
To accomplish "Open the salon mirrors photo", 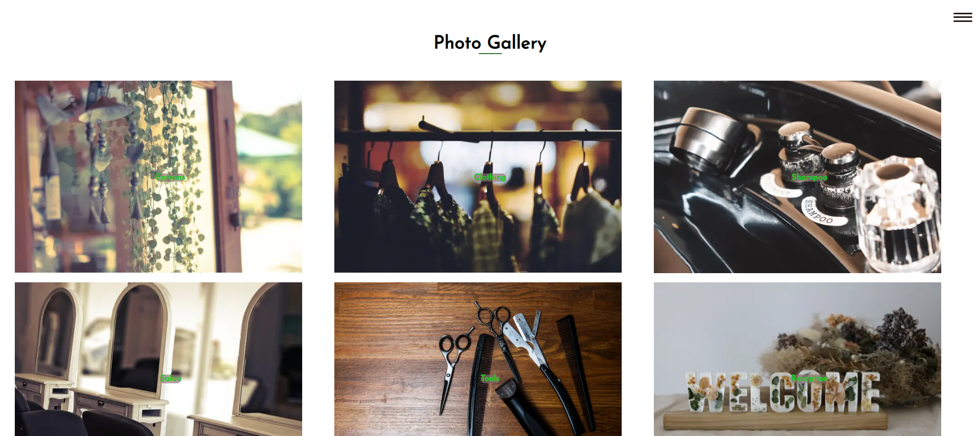I will pos(158,359).
